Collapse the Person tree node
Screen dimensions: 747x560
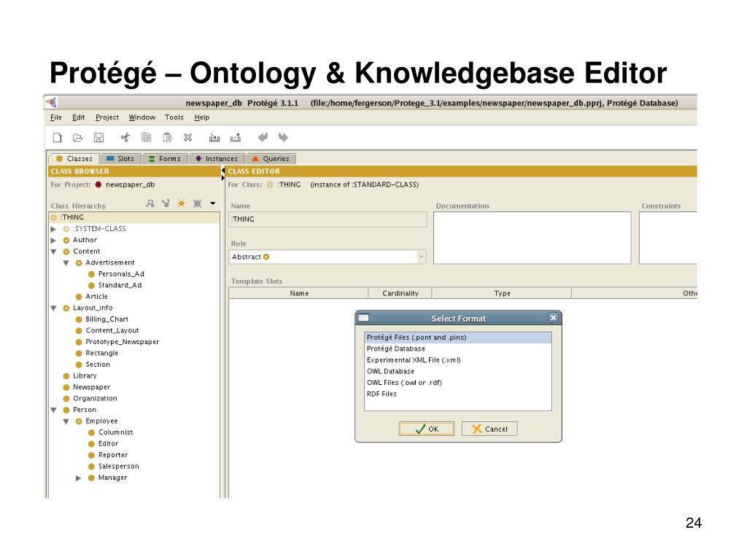coord(53,410)
